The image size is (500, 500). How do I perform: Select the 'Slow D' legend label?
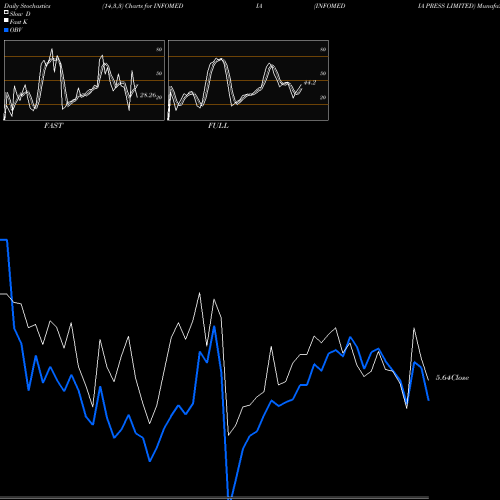[x=20, y=14]
